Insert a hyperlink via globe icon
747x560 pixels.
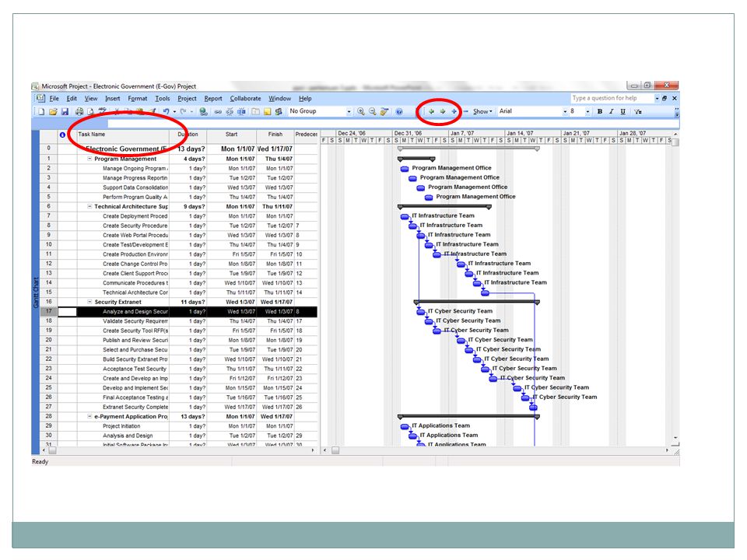203,111
